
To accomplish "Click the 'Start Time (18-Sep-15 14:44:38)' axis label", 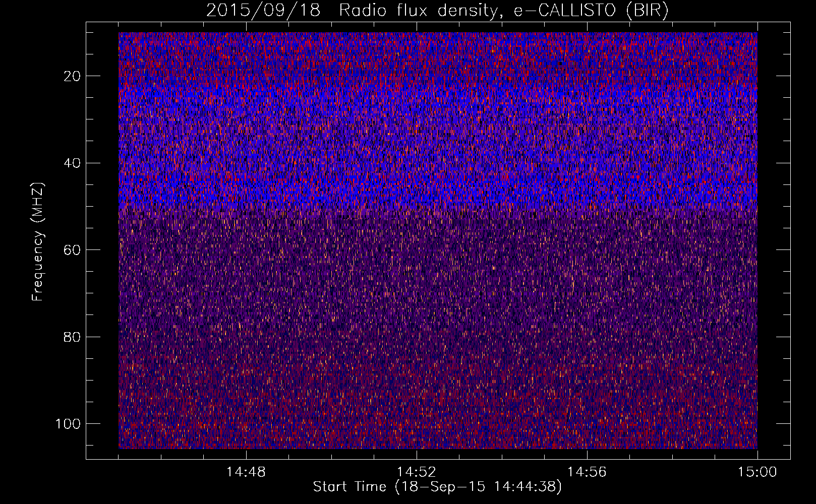I will (x=437, y=487).
